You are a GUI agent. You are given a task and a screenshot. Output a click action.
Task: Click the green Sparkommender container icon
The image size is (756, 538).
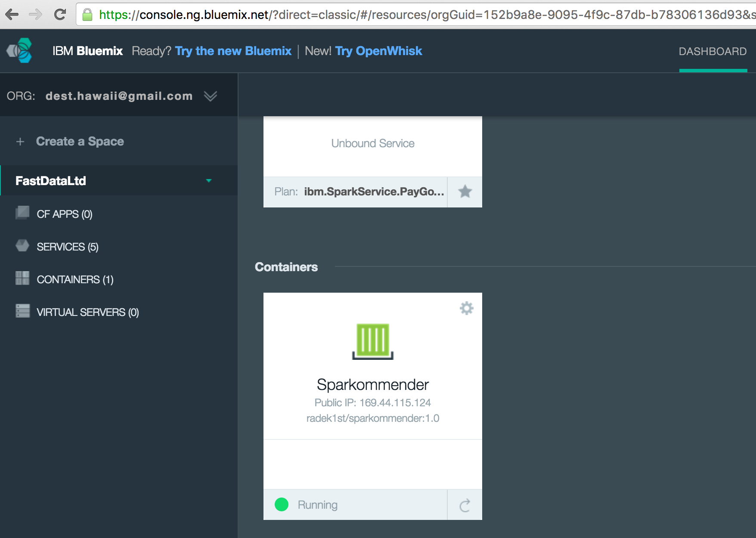pyautogui.click(x=373, y=341)
